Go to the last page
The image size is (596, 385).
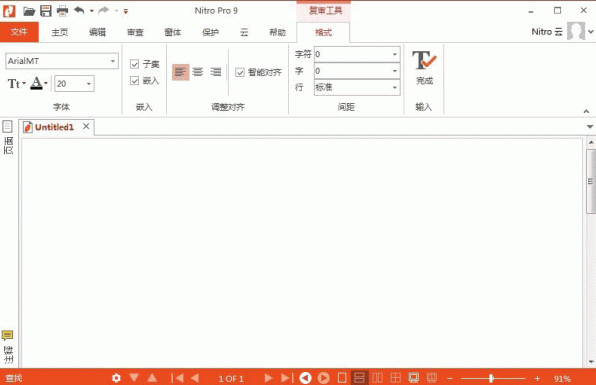[287, 378]
